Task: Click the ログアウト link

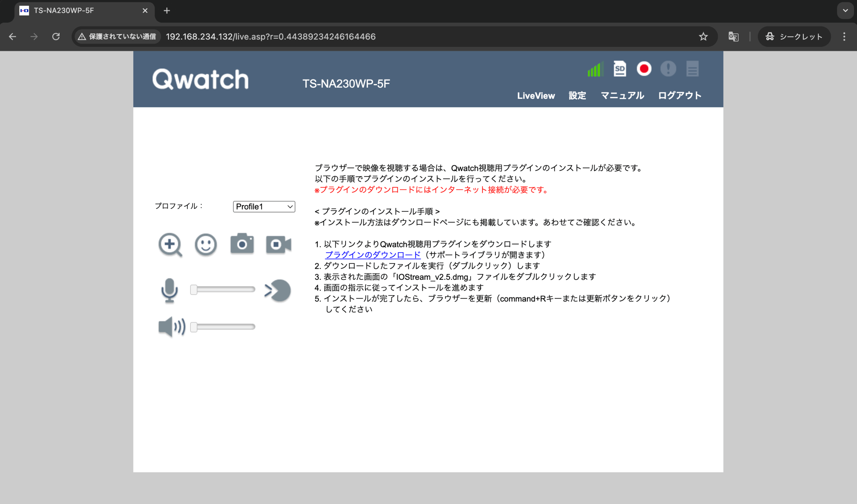Action: (x=680, y=96)
